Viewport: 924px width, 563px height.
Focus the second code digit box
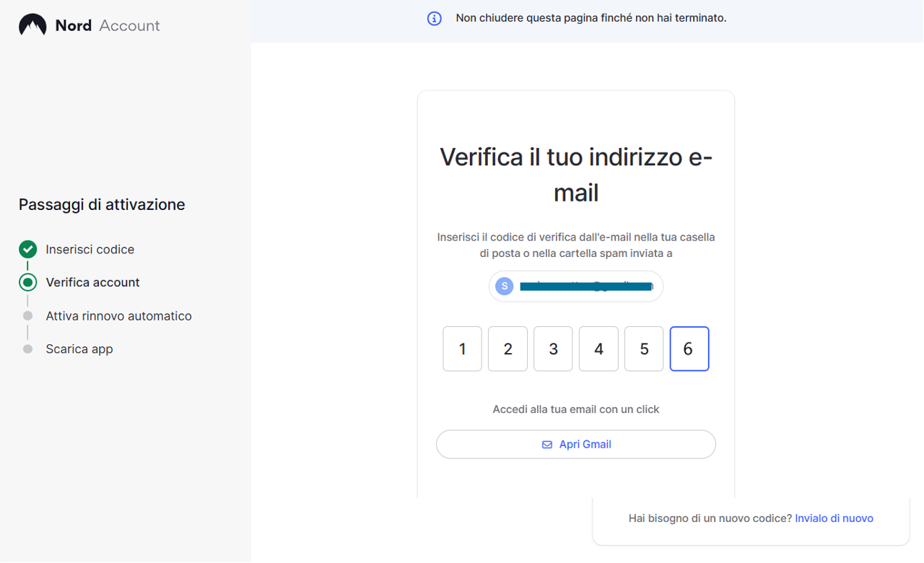pos(507,349)
